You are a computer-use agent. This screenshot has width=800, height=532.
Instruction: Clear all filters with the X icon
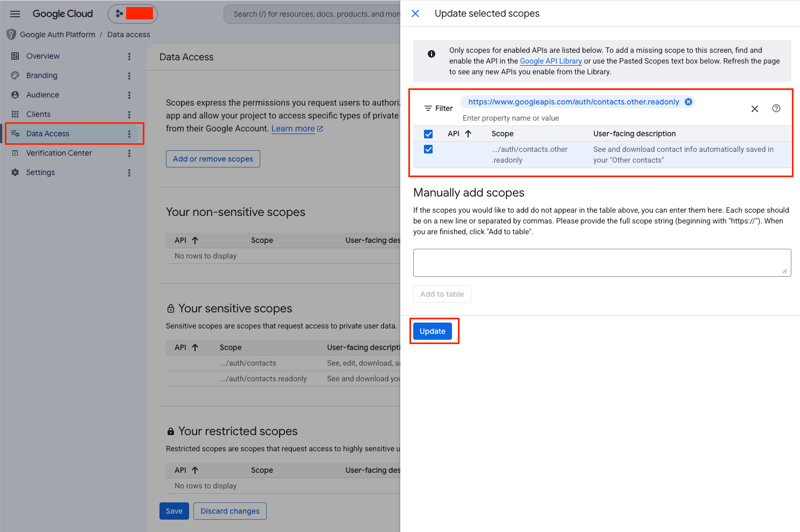coord(755,109)
